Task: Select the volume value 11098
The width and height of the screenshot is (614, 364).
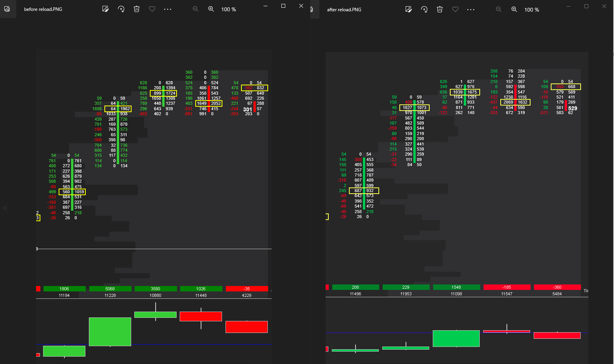Action: 456,294
